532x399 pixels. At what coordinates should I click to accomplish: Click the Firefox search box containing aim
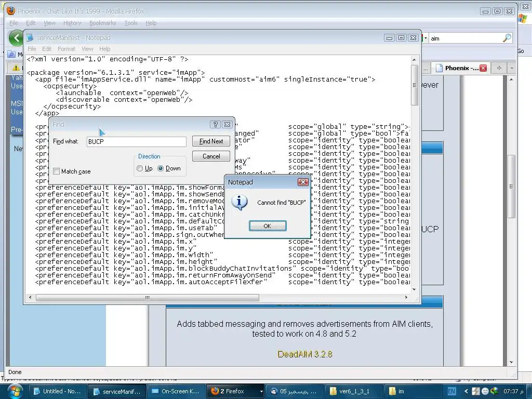coord(465,38)
